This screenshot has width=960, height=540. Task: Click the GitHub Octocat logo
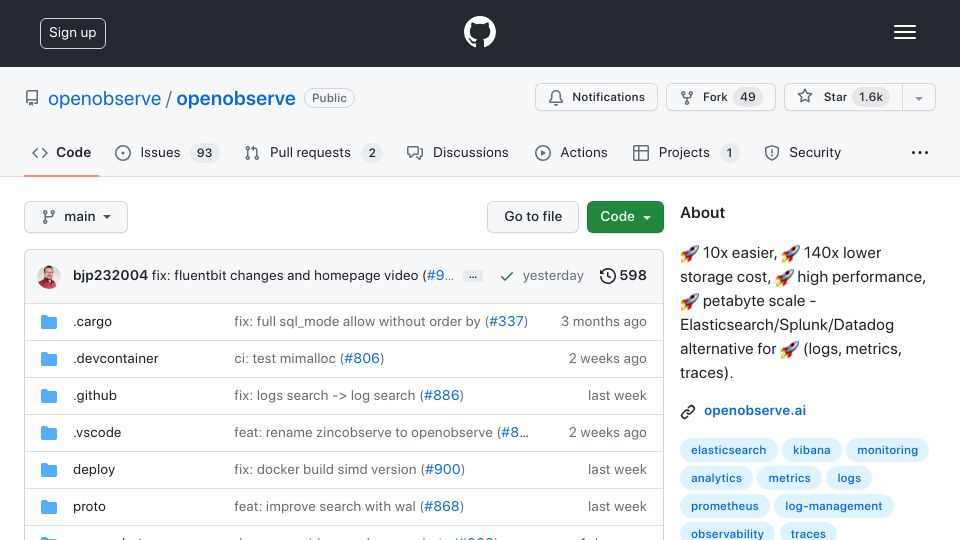tap(479, 32)
